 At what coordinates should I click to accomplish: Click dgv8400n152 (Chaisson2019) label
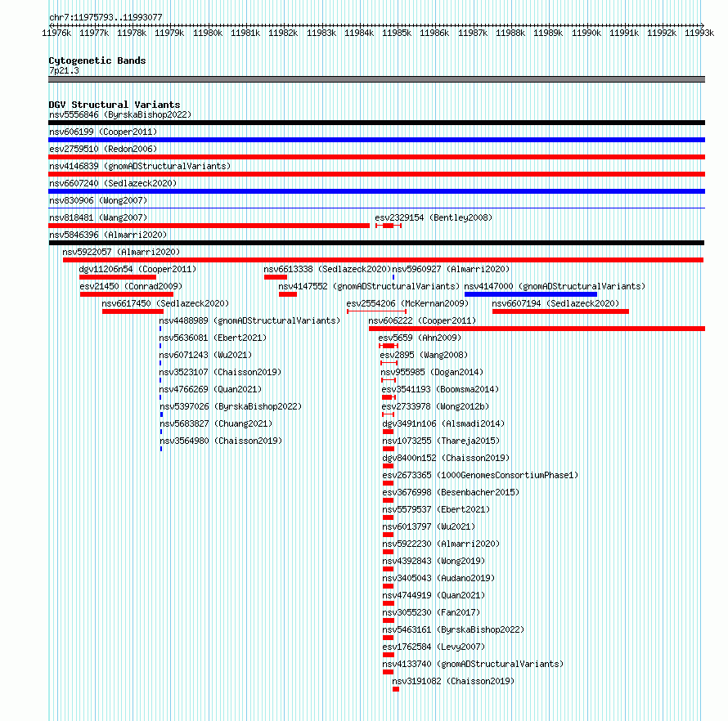[446, 458]
